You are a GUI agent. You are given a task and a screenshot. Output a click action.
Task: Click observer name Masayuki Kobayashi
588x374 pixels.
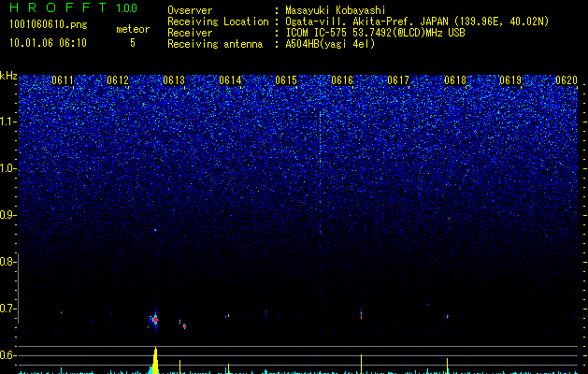point(336,10)
